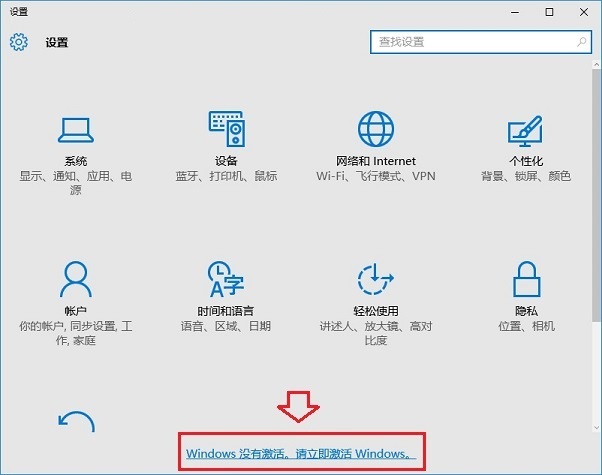Minimize the 设置 window
Image resolution: width=602 pixels, height=475 pixels.
pos(515,12)
